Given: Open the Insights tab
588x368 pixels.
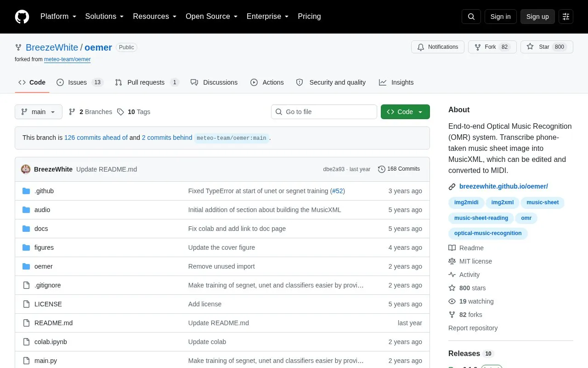Looking at the screenshot, I should click(x=396, y=82).
